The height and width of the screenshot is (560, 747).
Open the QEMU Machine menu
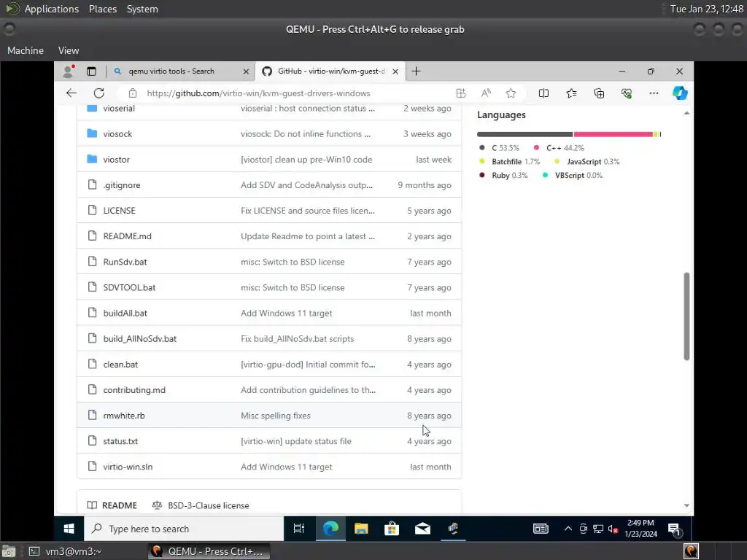(26, 50)
